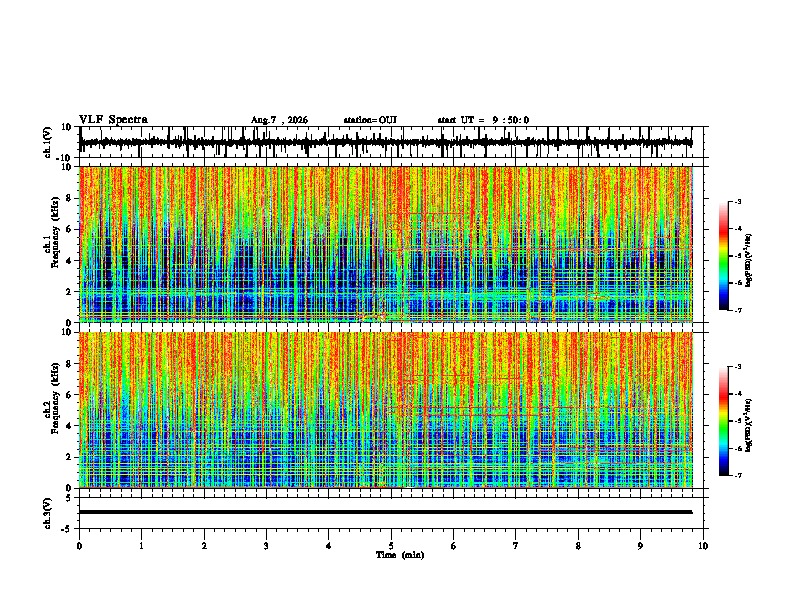Click the "2" minute tick on the time axis
Viewport: 792px width, 612px height.
204,546
